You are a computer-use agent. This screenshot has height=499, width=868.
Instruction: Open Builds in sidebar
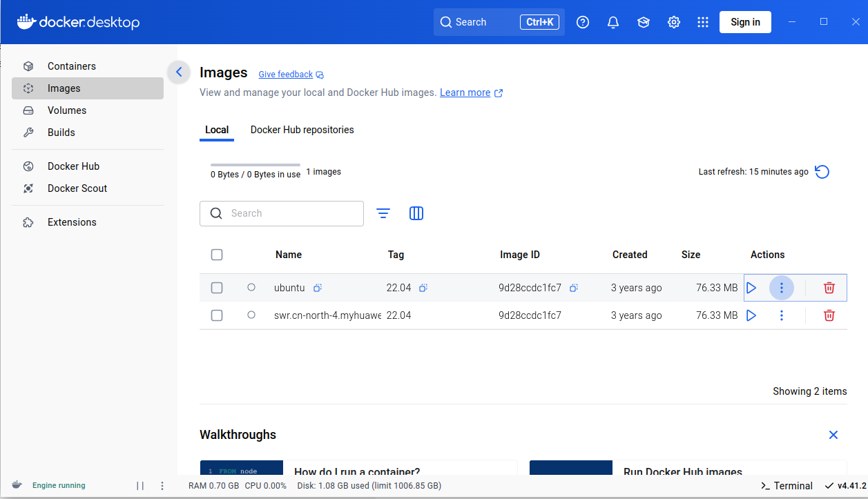coord(88,133)
